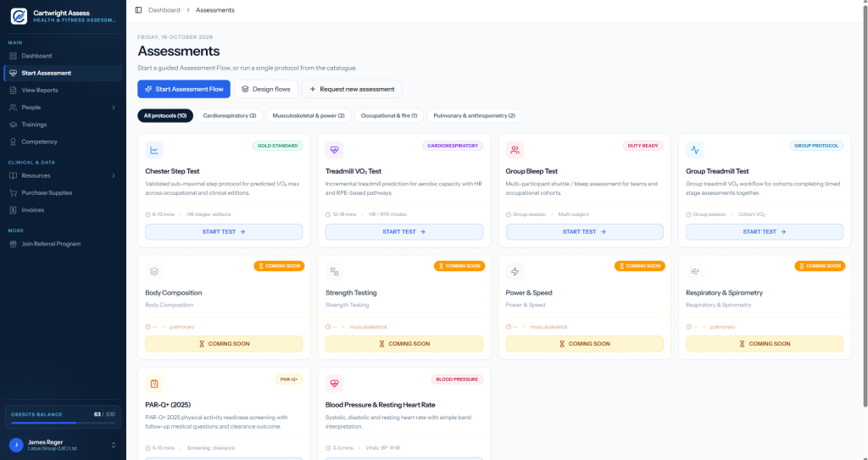Select the All protocols (10) filter
The height and width of the screenshot is (460, 868).
point(165,116)
